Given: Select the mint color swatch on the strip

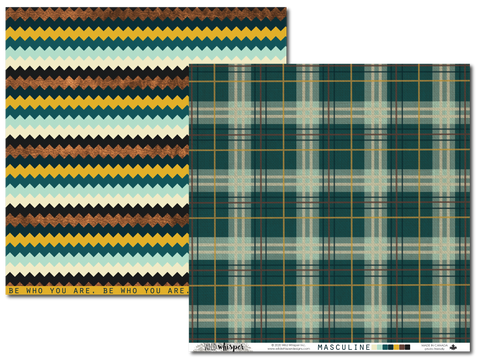Looking at the screenshot, I should pyautogui.click(x=379, y=347).
